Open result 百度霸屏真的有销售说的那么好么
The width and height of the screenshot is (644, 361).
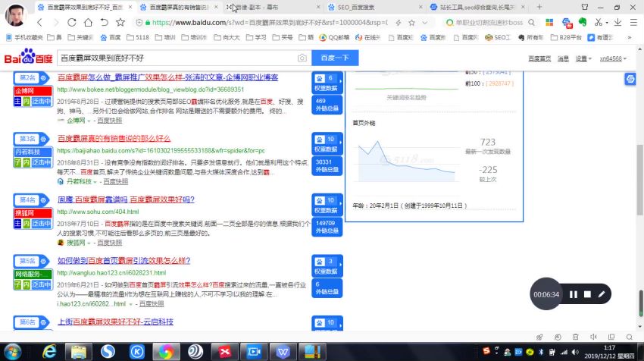114,139
